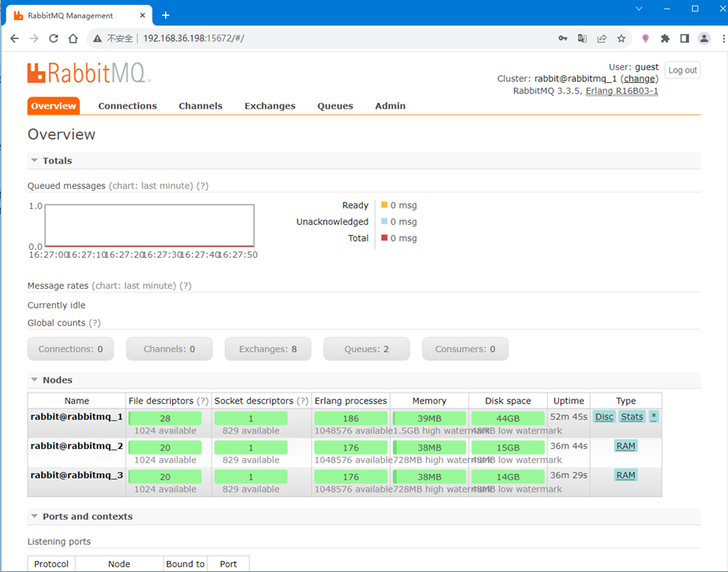The width and height of the screenshot is (728, 572).
Task: Click the 39MB memory bar for rabbitmq_1
Action: coord(430,418)
